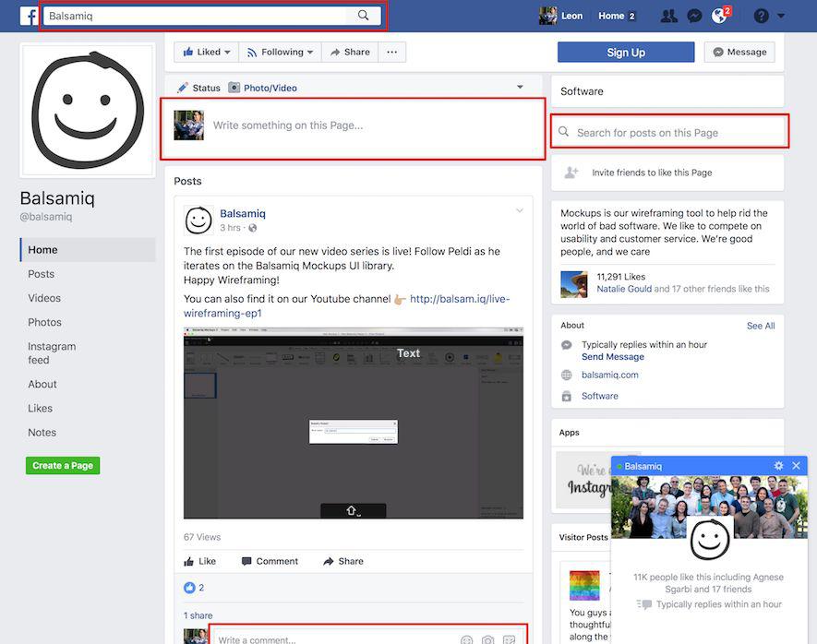Click the Create a Page button
Viewport: 817px width, 644px height.
(x=63, y=465)
